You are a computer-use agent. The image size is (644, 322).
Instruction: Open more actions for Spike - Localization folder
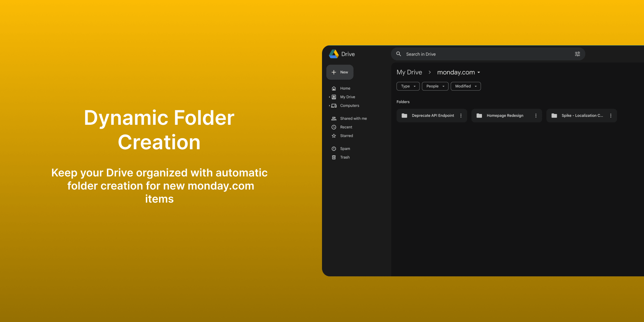coord(610,116)
